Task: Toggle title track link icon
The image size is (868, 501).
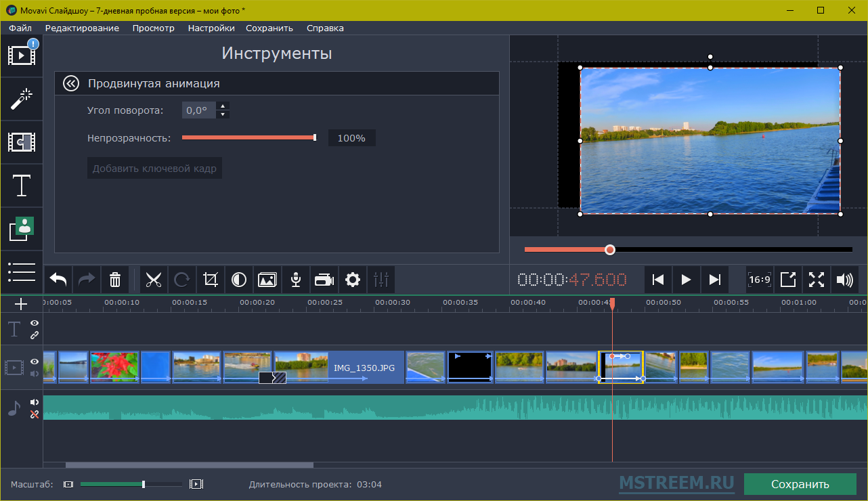Action: coord(35,335)
